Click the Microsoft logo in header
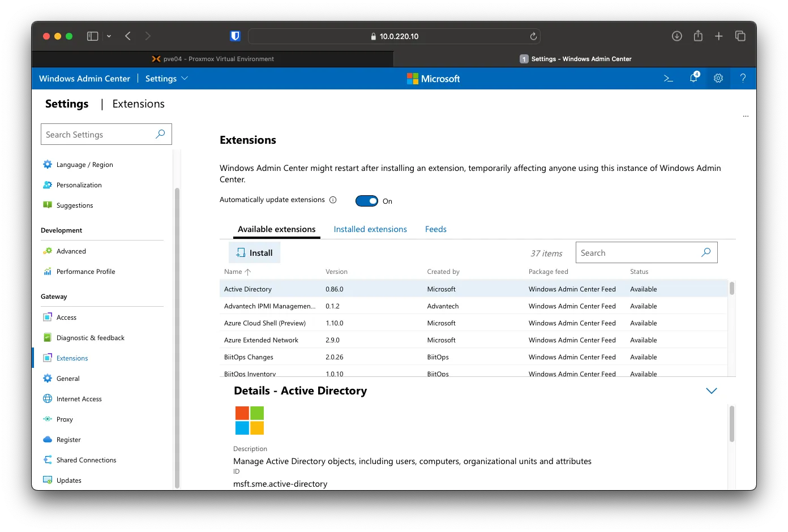The width and height of the screenshot is (788, 532). coord(433,79)
